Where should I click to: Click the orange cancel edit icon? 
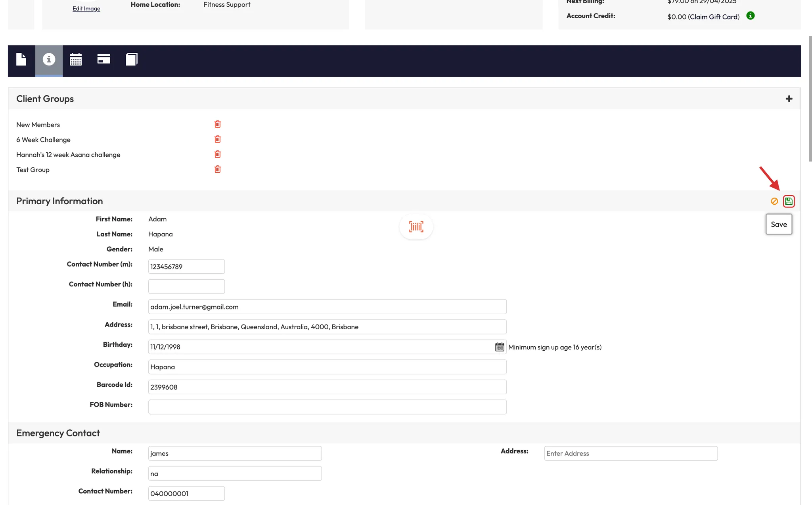coord(774,201)
